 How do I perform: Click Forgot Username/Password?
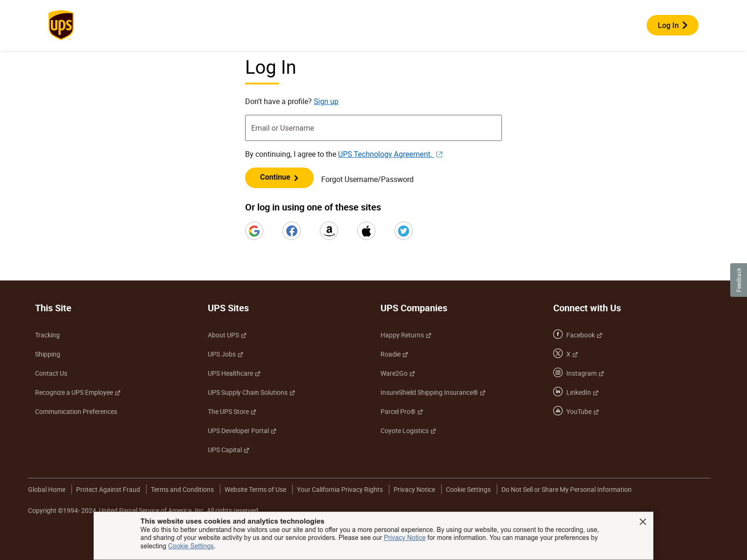(x=367, y=180)
